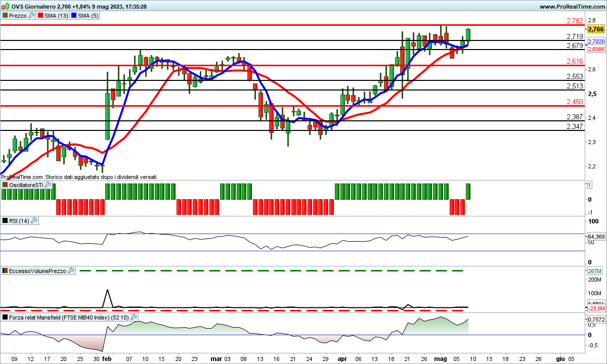Image resolution: width=607 pixels, height=364 pixels.
Task: Click the Mansfield value label 0,7572
Action: [x=596, y=320]
